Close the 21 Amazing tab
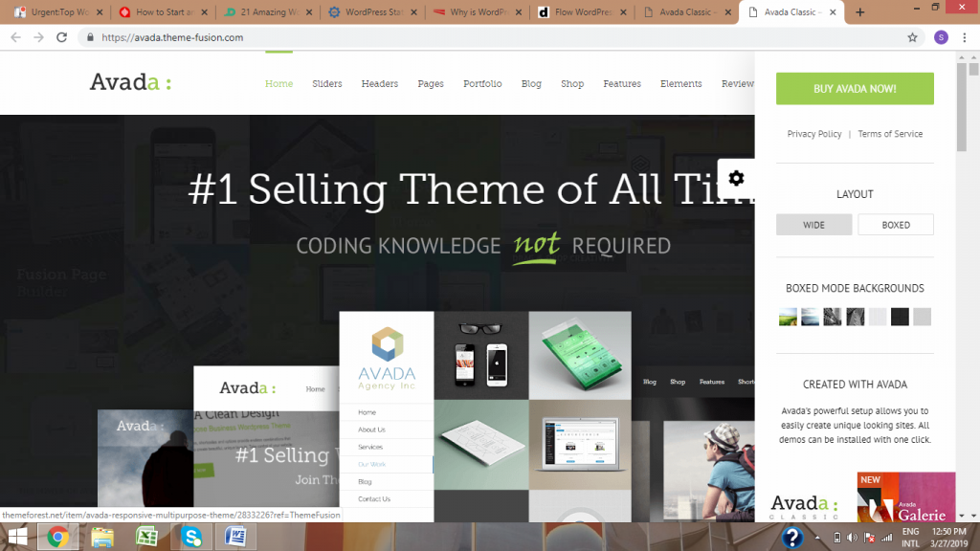This screenshot has height=551, width=980. click(x=309, y=11)
